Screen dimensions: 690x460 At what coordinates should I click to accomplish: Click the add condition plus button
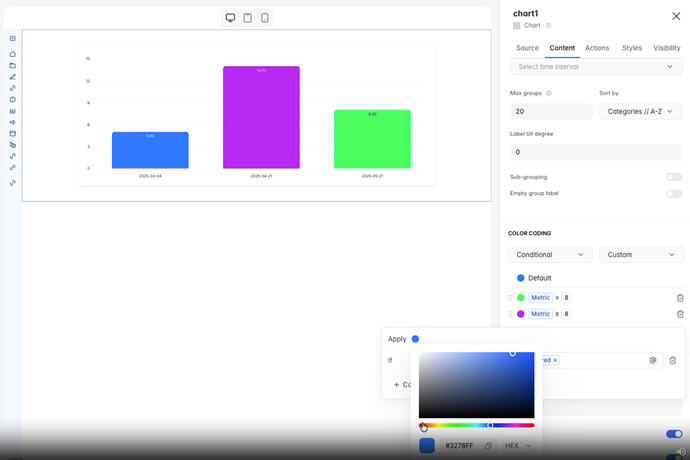point(401,385)
